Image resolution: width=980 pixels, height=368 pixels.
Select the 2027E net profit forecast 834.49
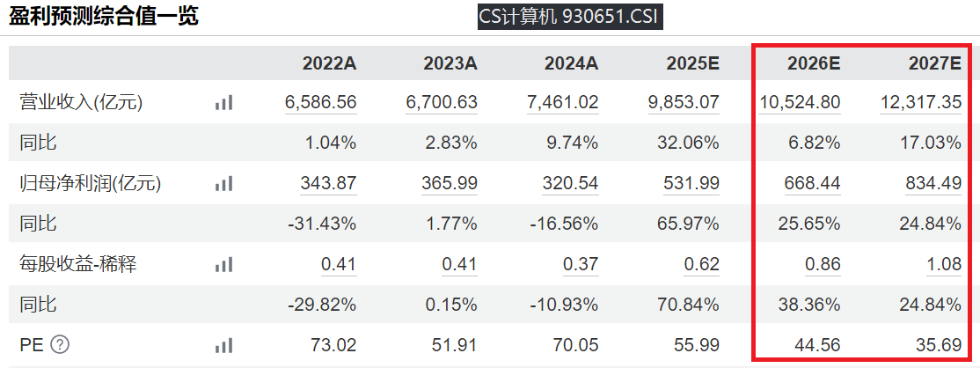(x=932, y=184)
